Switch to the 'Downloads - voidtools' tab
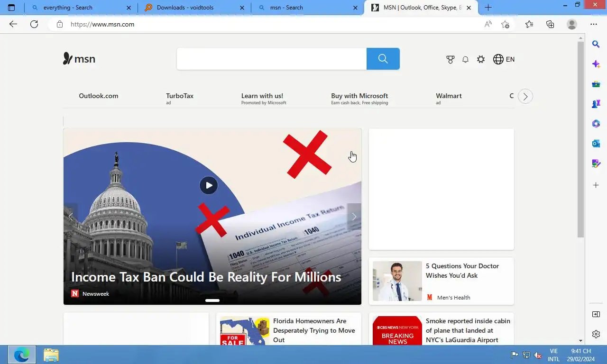 tap(194, 8)
